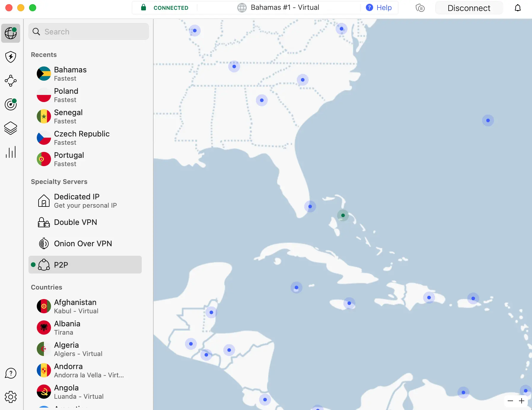Select the Puerto Rico server pin
The width and height of the screenshot is (532, 410).
(x=473, y=298)
